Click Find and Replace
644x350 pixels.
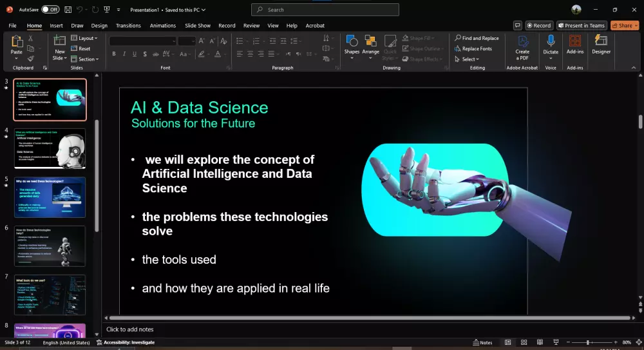477,38
